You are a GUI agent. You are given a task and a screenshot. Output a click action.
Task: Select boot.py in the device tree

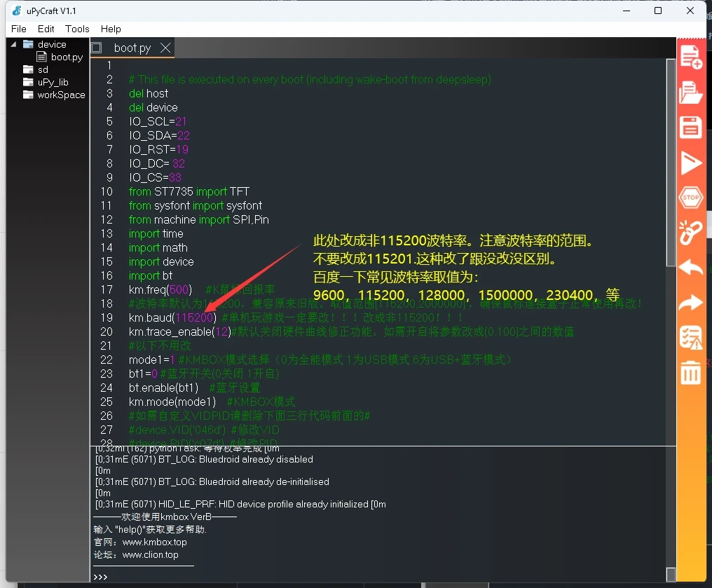(x=67, y=57)
